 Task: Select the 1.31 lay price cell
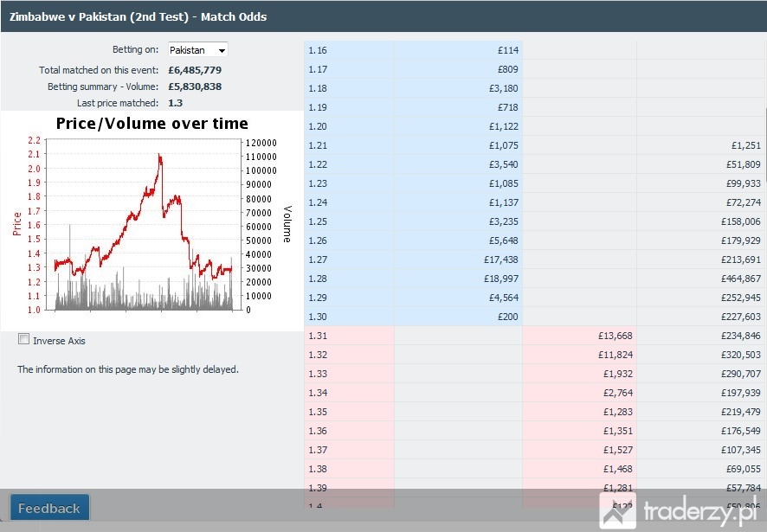click(349, 336)
